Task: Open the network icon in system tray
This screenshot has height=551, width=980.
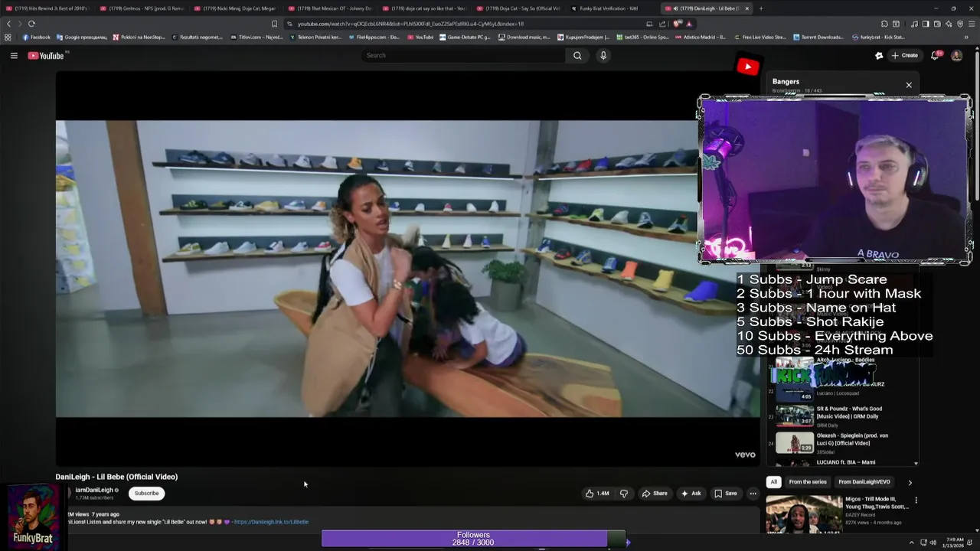Action: (923, 543)
